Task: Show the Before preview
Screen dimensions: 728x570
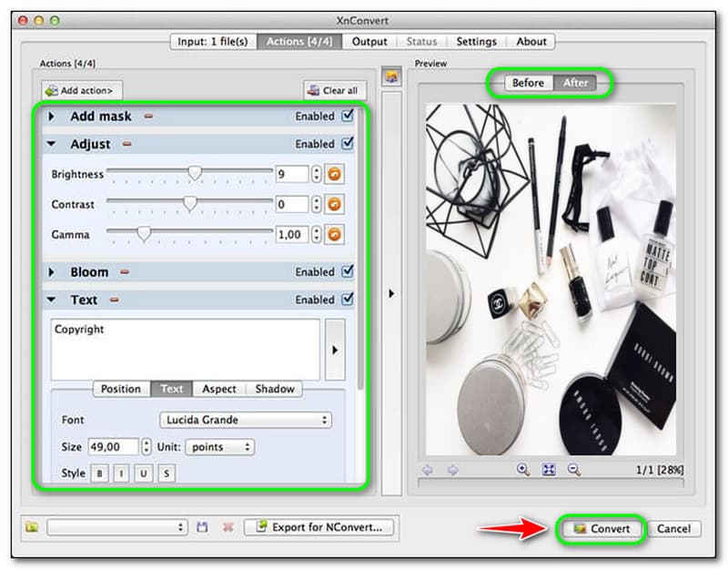Action: point(529,83)
